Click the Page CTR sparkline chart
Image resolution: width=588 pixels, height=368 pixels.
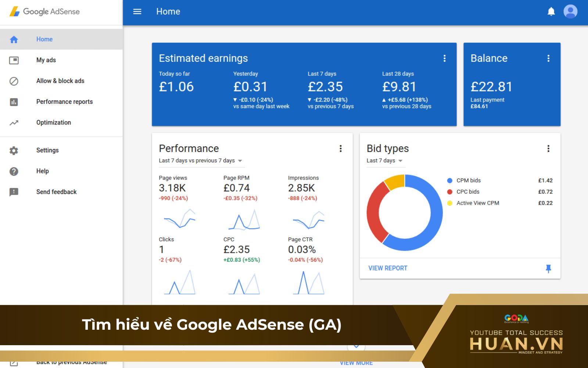point(309,283)
